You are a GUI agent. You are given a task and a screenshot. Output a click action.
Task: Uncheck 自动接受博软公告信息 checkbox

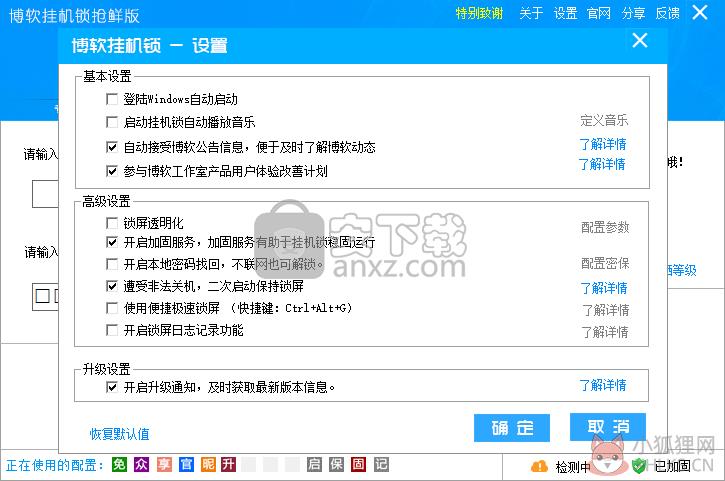coord(111,147)
